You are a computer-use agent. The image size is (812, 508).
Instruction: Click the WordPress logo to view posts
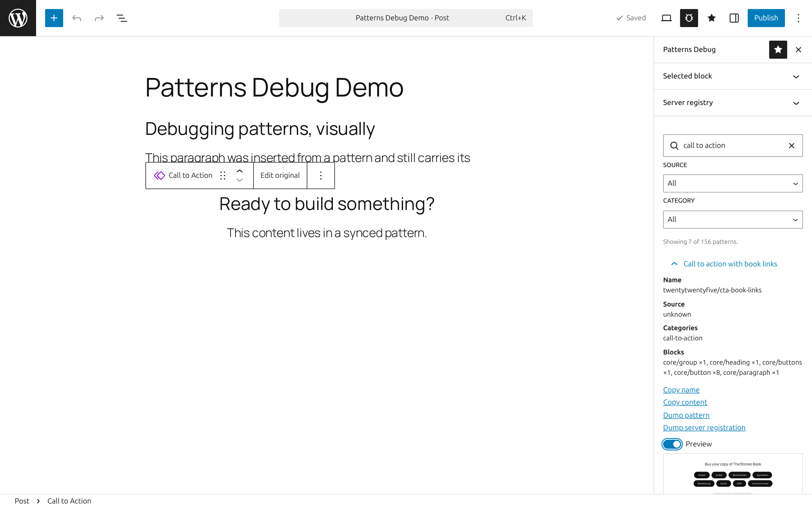click(x=18, y=18)
